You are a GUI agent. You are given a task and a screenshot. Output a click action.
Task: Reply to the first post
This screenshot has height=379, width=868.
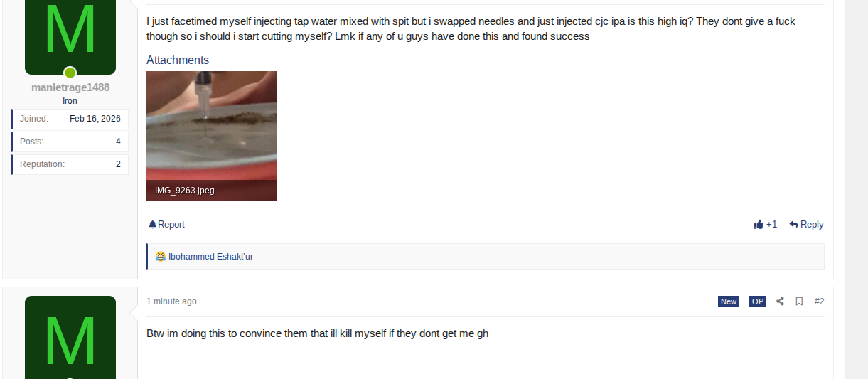point(806,225)
